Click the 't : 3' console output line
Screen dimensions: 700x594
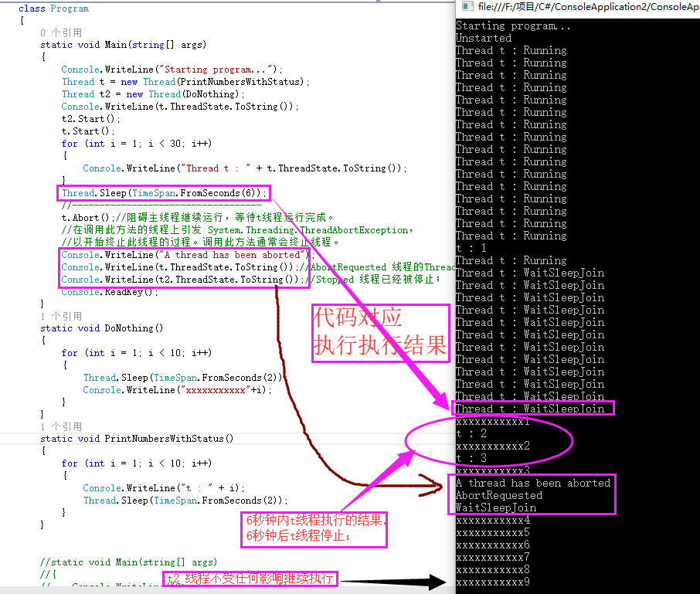pyautogui.click(x=471, y=458)
